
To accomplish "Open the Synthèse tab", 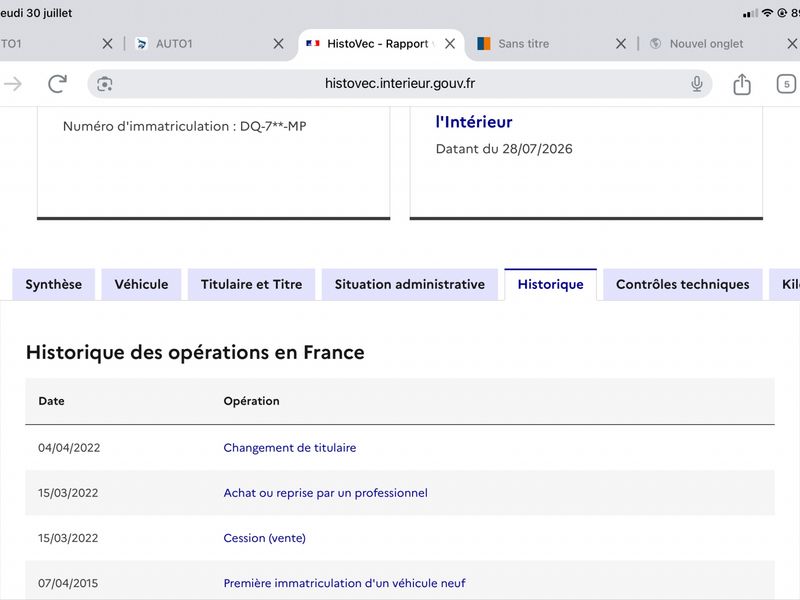I will click(54, 284).
